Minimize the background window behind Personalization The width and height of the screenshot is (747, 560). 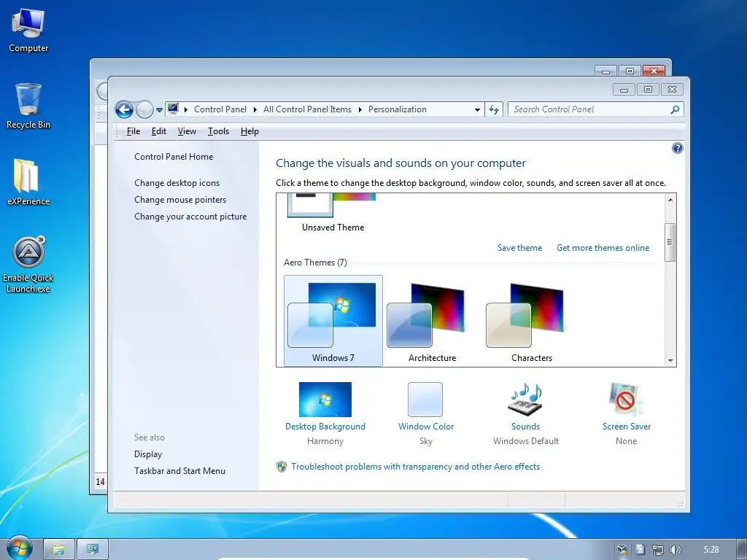click(606, 71)
